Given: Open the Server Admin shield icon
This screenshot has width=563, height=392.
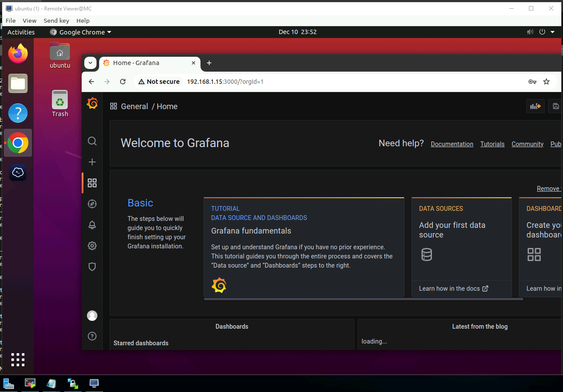Looking at the screenshot, I should [x=92, y=267].
